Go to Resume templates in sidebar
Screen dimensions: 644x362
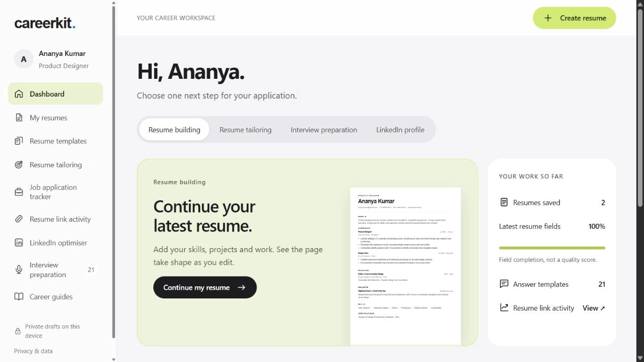click(55, 141)
